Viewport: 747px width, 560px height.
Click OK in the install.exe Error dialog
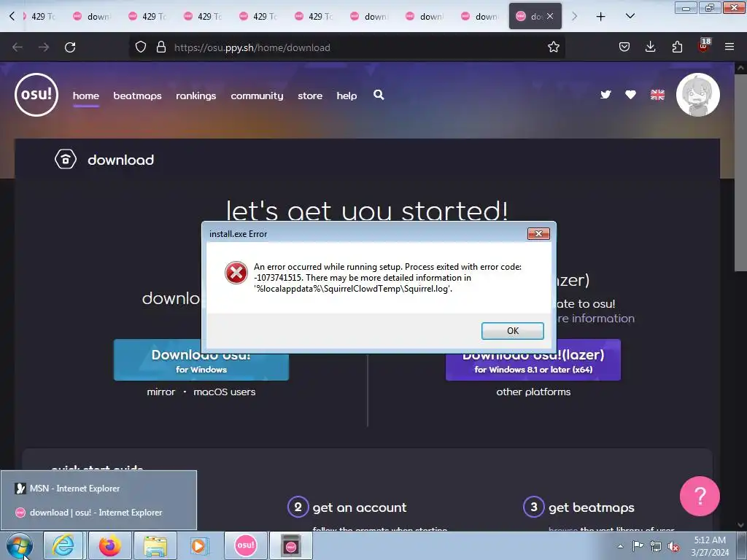pos(512,331)
